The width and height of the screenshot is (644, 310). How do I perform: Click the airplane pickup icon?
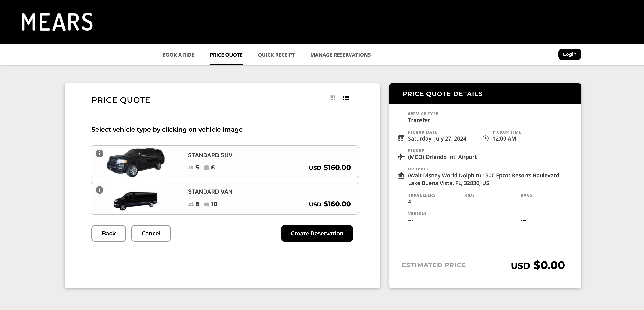point(401,157)
